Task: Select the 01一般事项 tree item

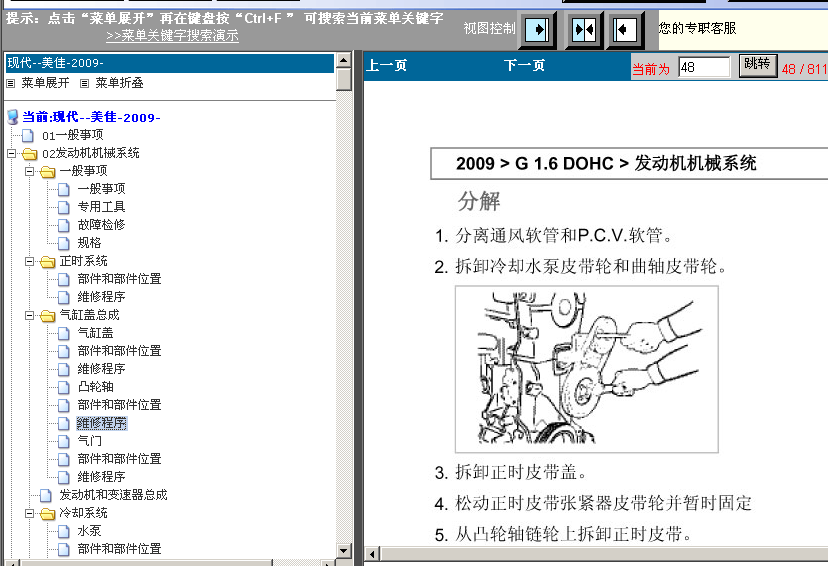Action: pos(72,135)
